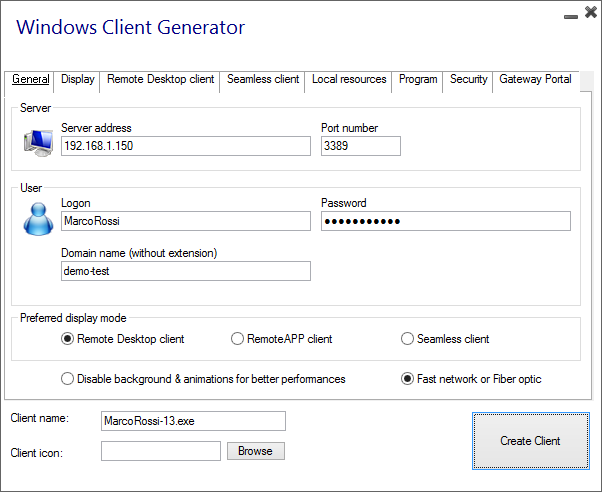This screenshot has width=602, height=492.
Task: Select Fast network or Fiber optic
Action: point(408,379)
